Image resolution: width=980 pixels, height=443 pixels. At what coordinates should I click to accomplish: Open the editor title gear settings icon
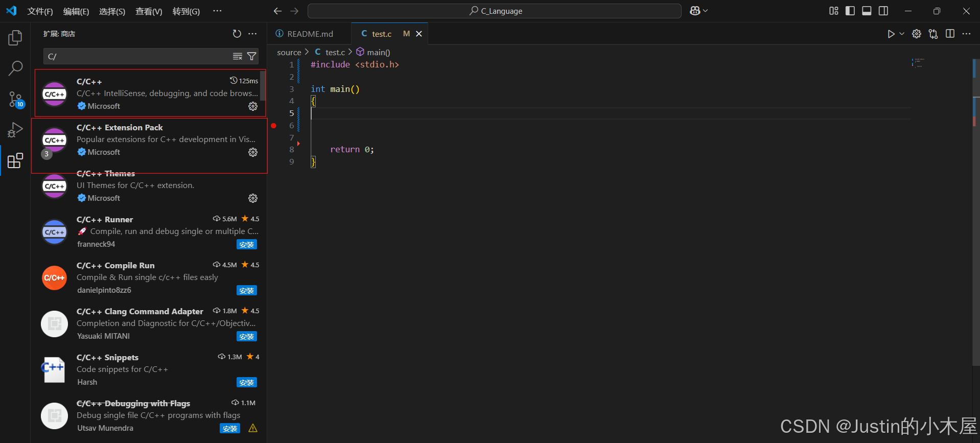tap(917, 34)
